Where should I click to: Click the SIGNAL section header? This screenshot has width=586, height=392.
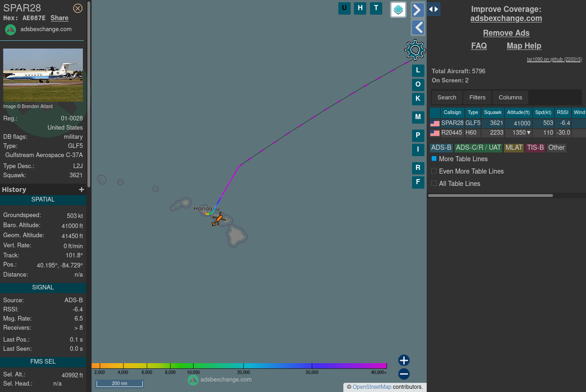43,288
